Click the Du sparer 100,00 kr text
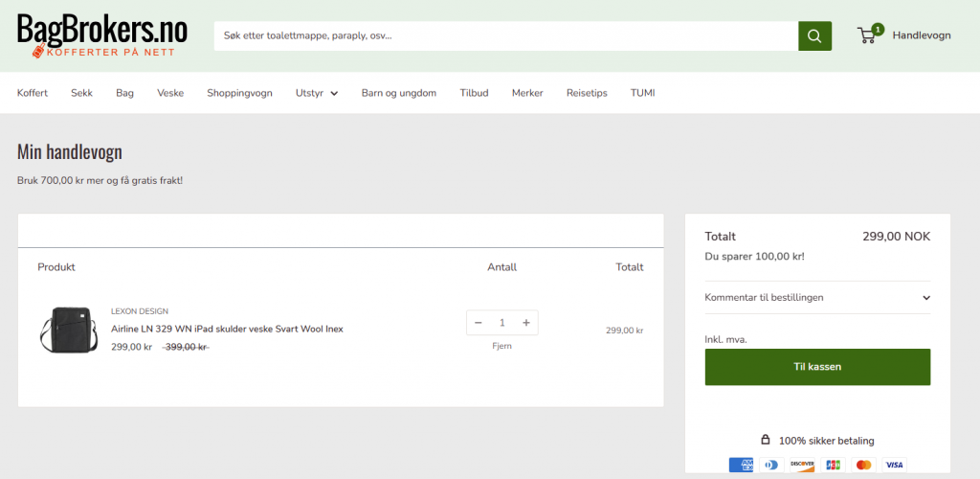980x479 pixels. pos(754,257)
